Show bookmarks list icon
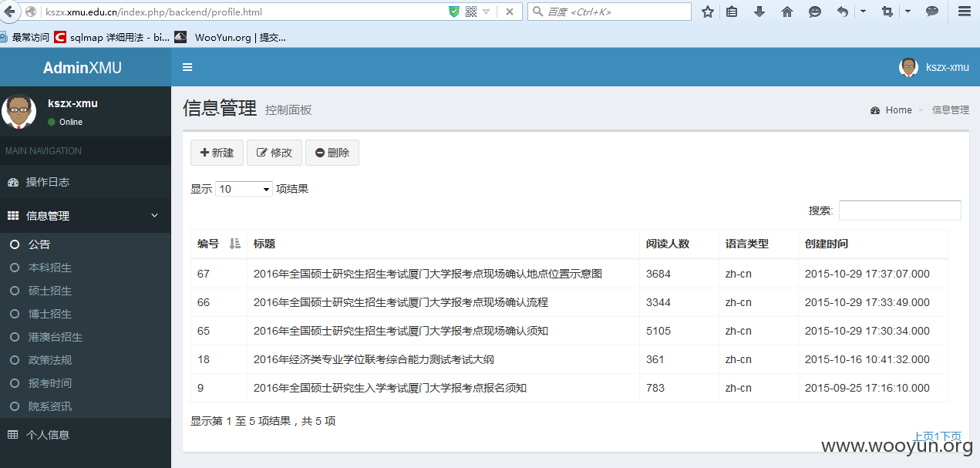980x468 pixels. [732, 12]
